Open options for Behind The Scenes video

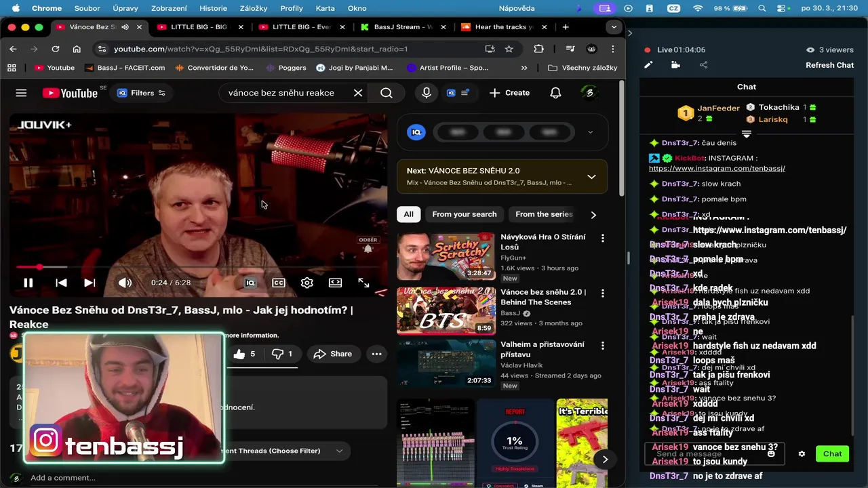[602, 293]
